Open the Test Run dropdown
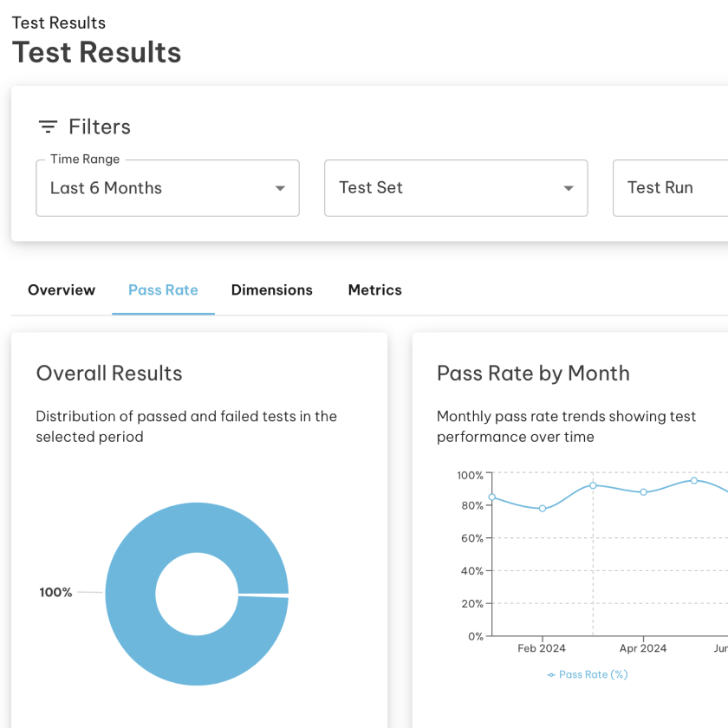The width and height of the screenshot is (728, 728). (x=671, y=188)
